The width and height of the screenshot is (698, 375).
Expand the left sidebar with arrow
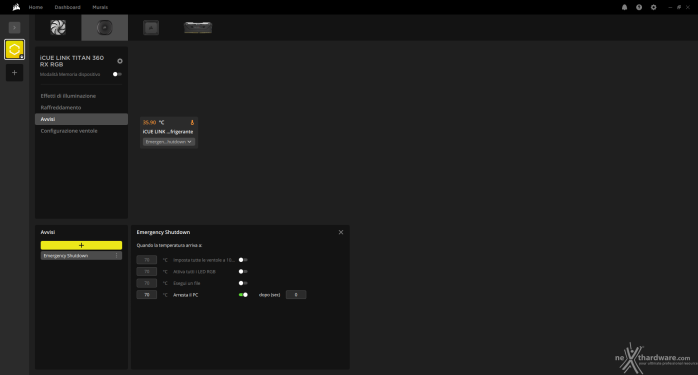click(x=14, y=28)
